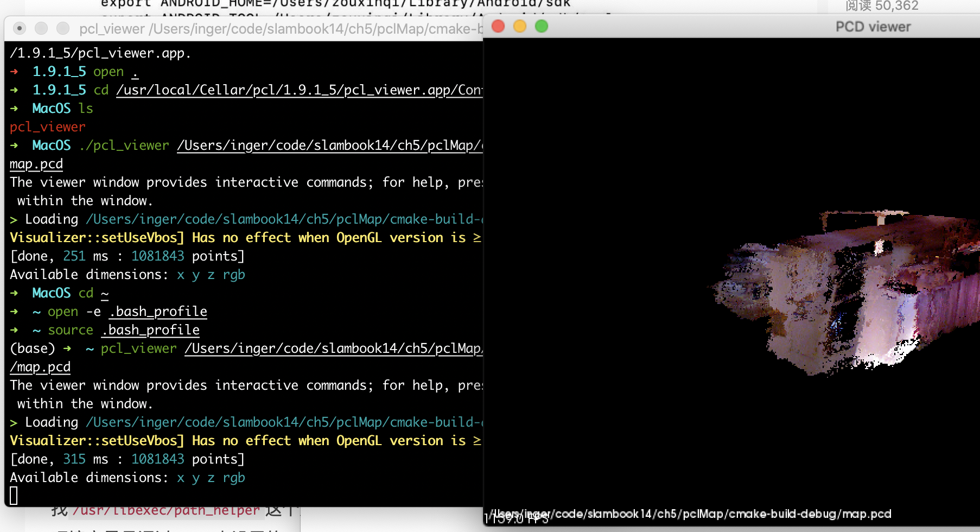Click '/usr/libexec/path_helper' text in background page
The image size is (980, 532).
166,510
